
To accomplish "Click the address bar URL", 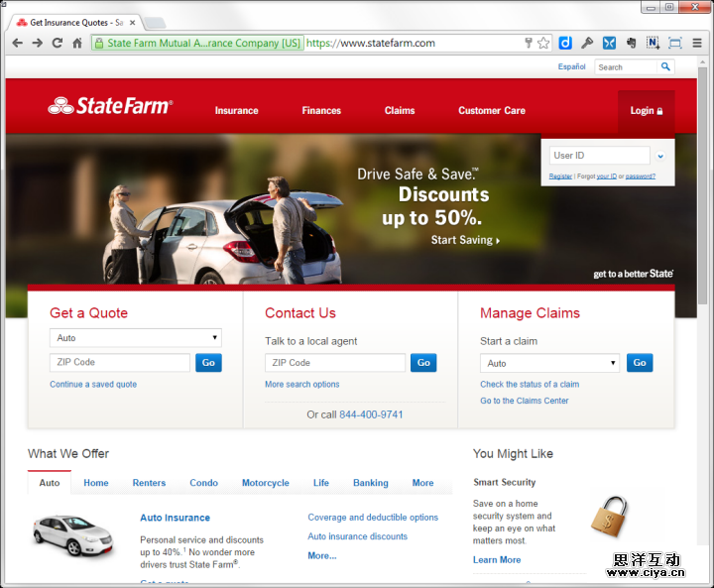I will coord(370,44).
